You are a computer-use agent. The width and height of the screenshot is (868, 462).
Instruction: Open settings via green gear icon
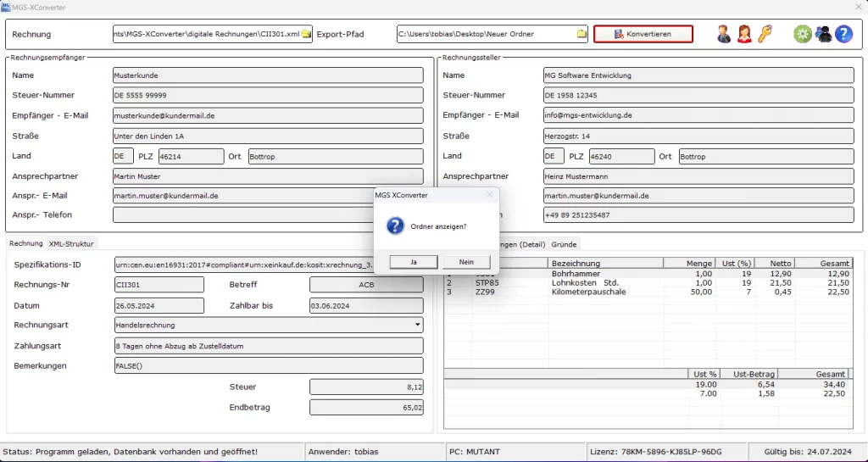point(802,34)
